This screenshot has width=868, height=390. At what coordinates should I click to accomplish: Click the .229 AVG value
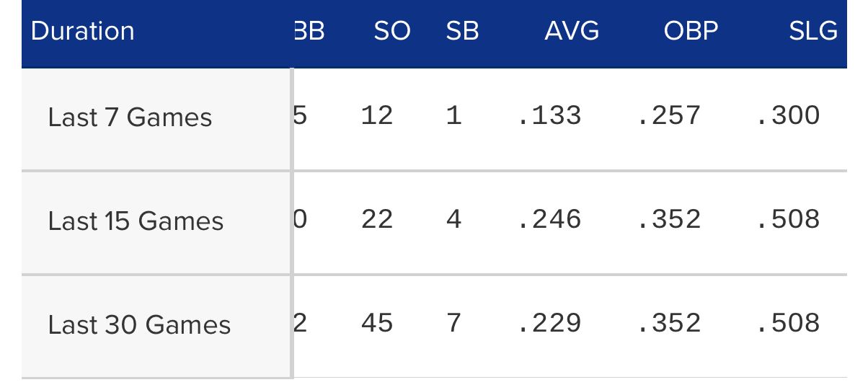(x=550, y=322)
